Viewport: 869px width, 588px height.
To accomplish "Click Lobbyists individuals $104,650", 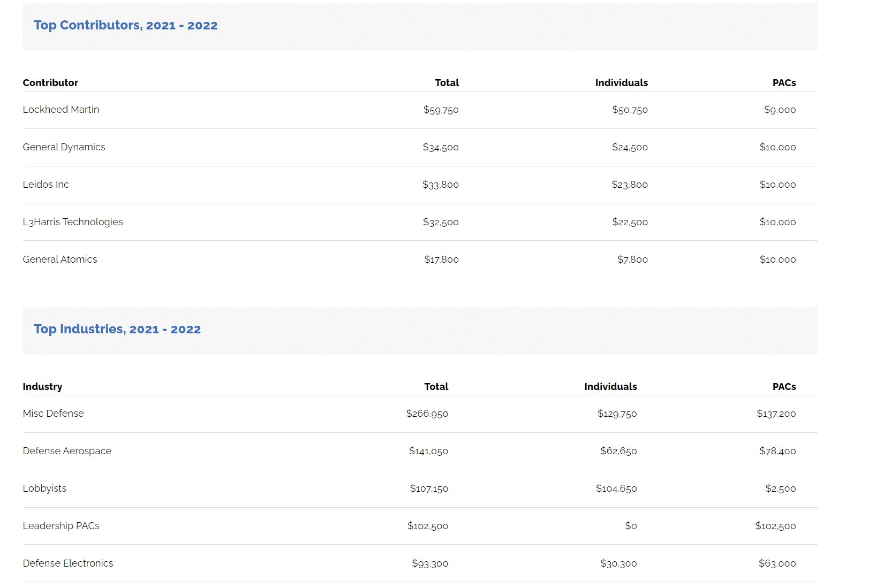I will pos(617,488).
